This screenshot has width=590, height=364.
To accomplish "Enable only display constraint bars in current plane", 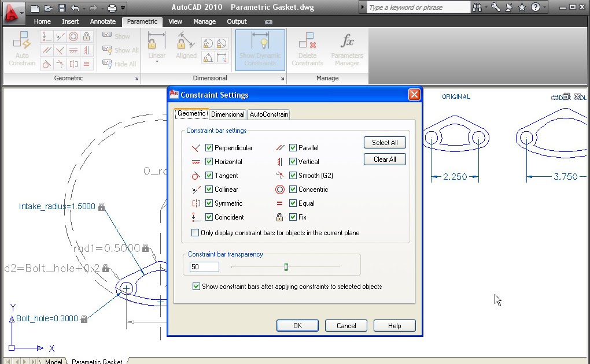I will click(x=195, y=233).
